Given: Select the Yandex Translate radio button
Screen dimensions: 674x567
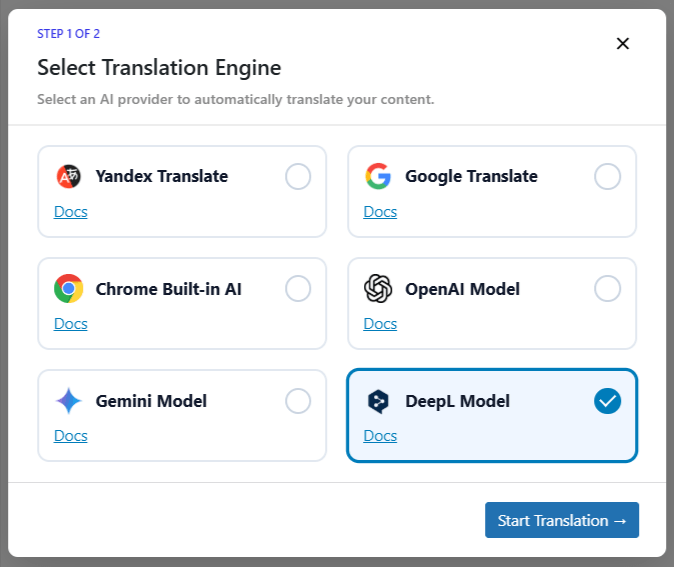Looking at the screenshot, I should [x=298, y=177].
